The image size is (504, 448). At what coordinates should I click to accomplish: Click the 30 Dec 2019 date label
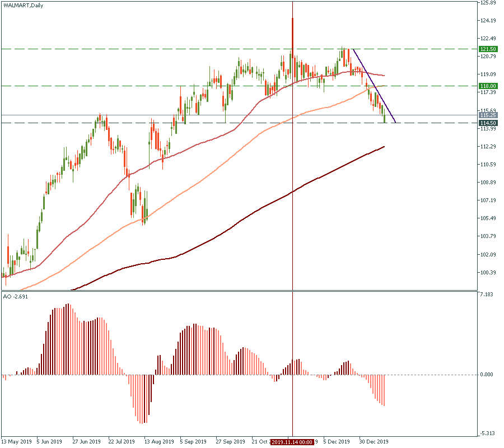click(374, 441)
